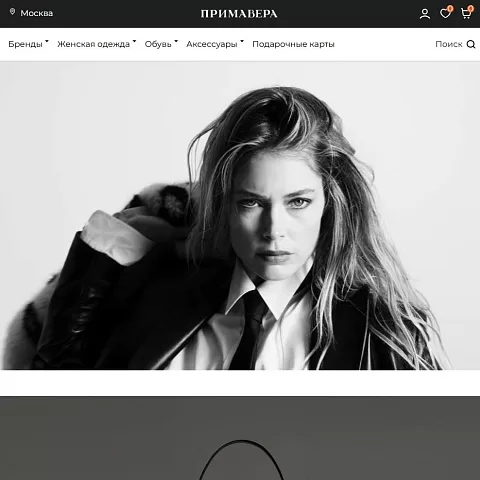Expand the Бренды dropdown arrow
The width and height of the screenshot is (480, 480).
(x=47, y=41)
